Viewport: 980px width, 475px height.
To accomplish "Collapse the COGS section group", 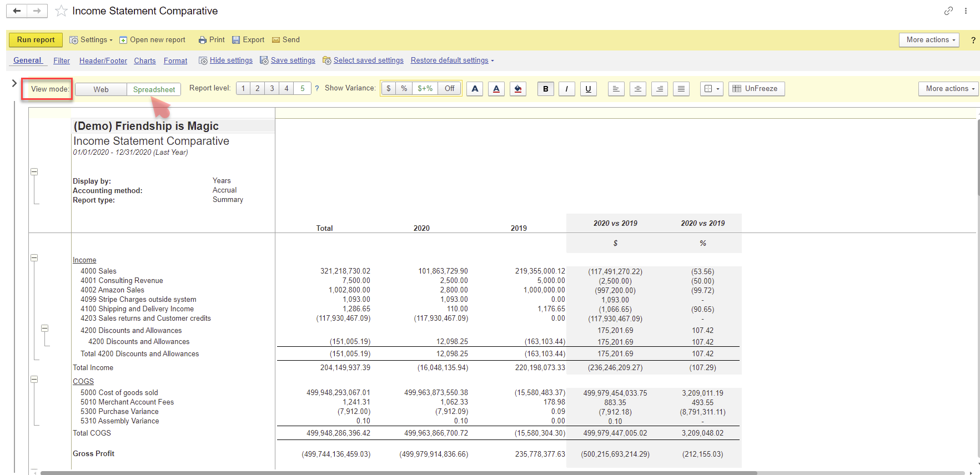I will click(x=34, y=380).
